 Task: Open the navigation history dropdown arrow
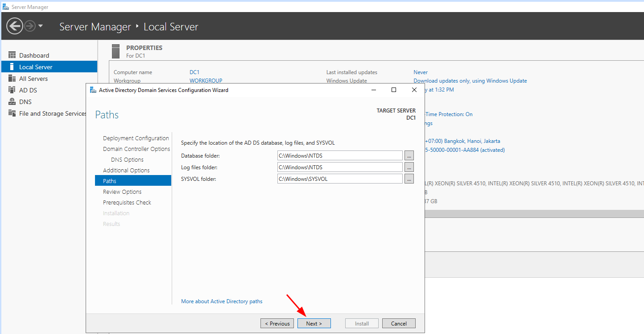coord(41,26)
